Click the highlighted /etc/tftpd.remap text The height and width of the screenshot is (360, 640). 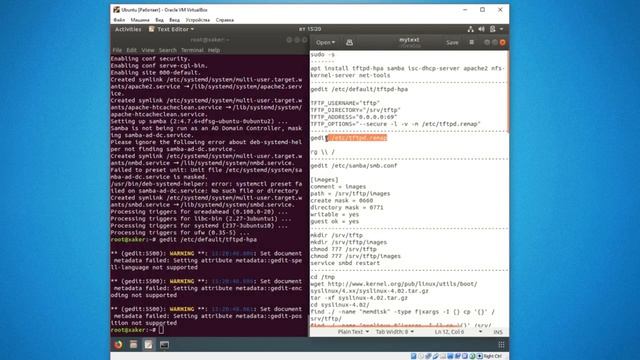click(x=358, y=138)
